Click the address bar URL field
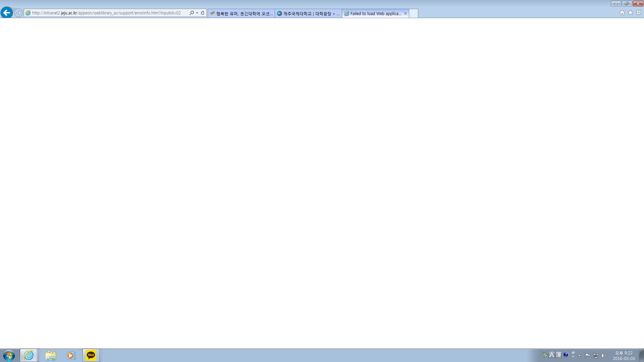The width and height of the screenshot is (644, 362). (107, 13)
